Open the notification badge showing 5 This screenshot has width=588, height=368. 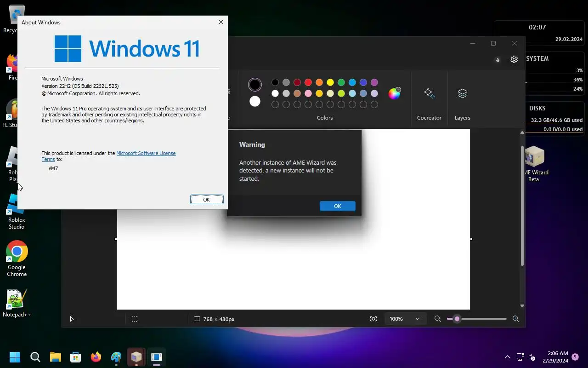575,357
